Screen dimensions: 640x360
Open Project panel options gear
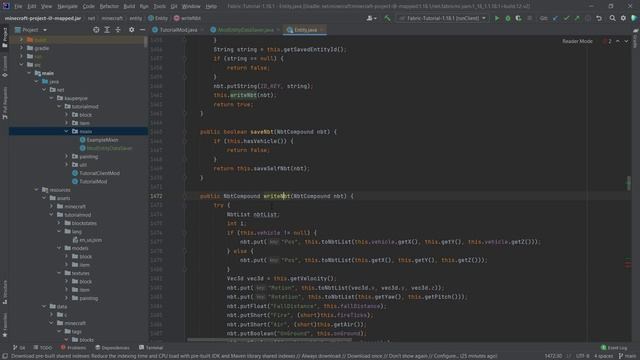click(131, 30)
